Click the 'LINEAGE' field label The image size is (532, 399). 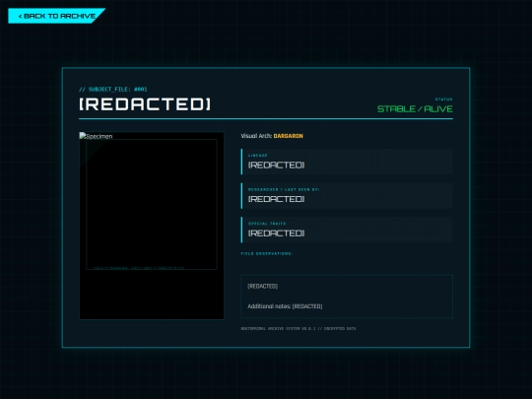point(258,156)
